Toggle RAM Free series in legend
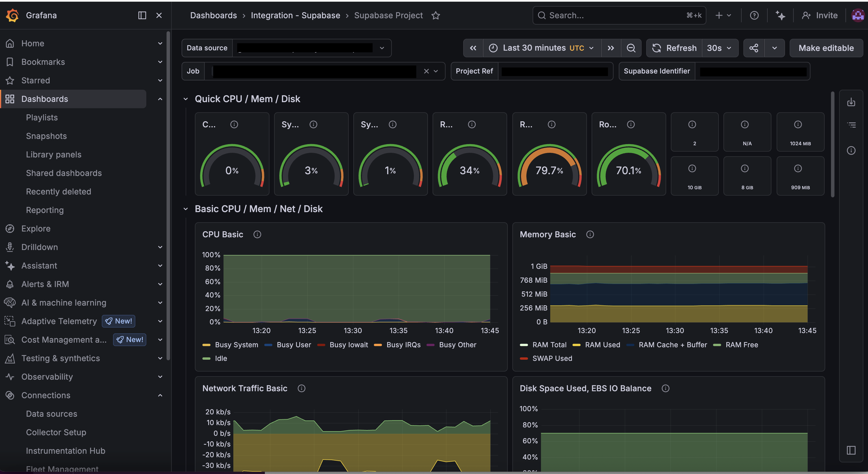The image size is (868, 474). pos(742,345)
